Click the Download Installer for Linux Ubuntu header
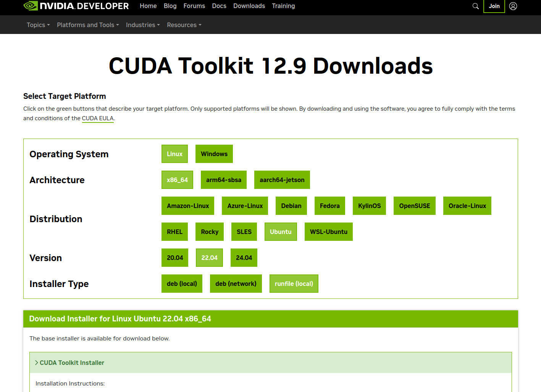 tap(271, 319)
